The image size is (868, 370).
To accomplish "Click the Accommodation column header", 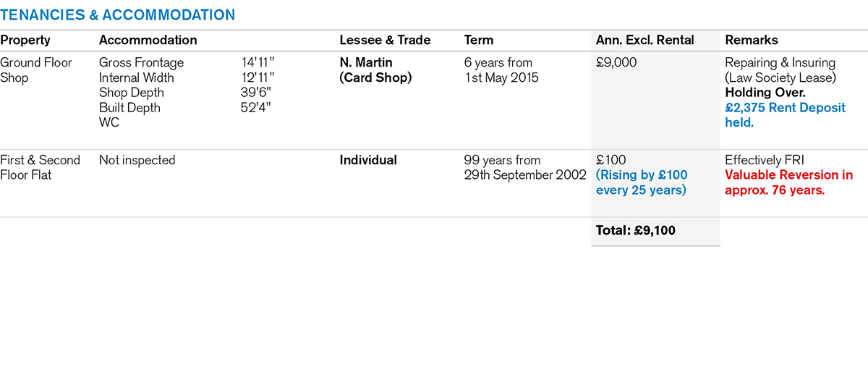I will click(x=148, y=41).
